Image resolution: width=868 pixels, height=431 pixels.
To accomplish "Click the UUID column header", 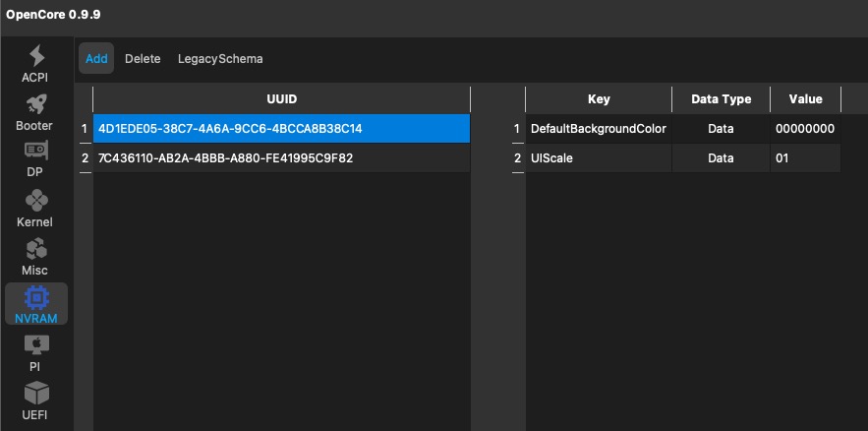I will coord(281,99).
